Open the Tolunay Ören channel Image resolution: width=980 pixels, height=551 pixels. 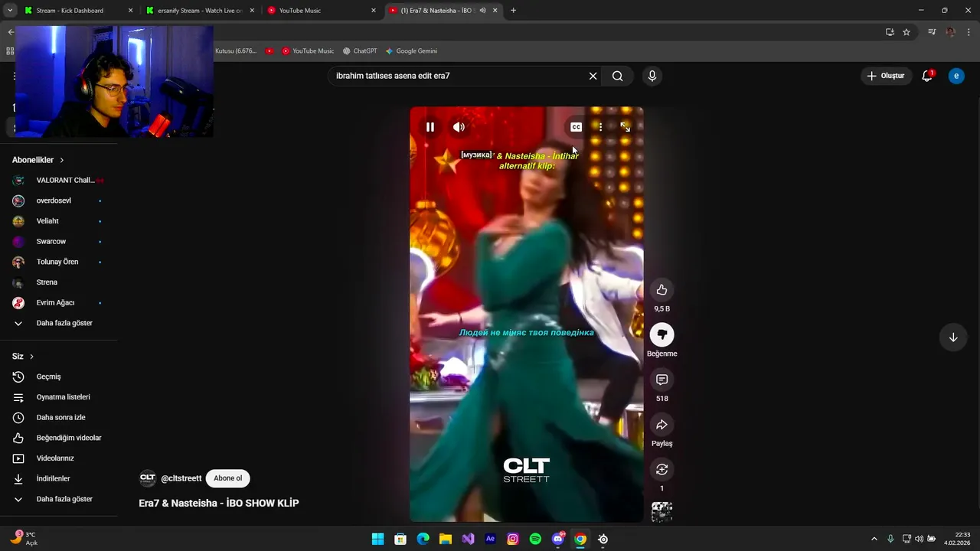58,262
